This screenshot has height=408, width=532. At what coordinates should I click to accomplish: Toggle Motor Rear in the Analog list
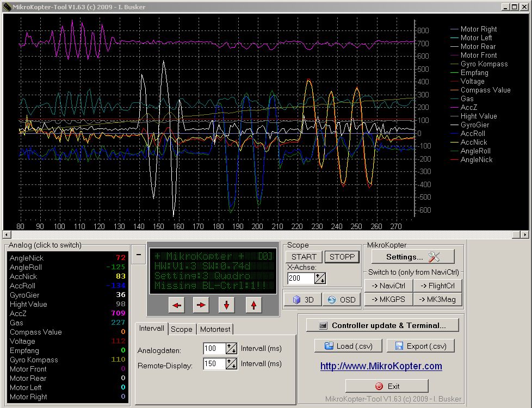(67, 378)
